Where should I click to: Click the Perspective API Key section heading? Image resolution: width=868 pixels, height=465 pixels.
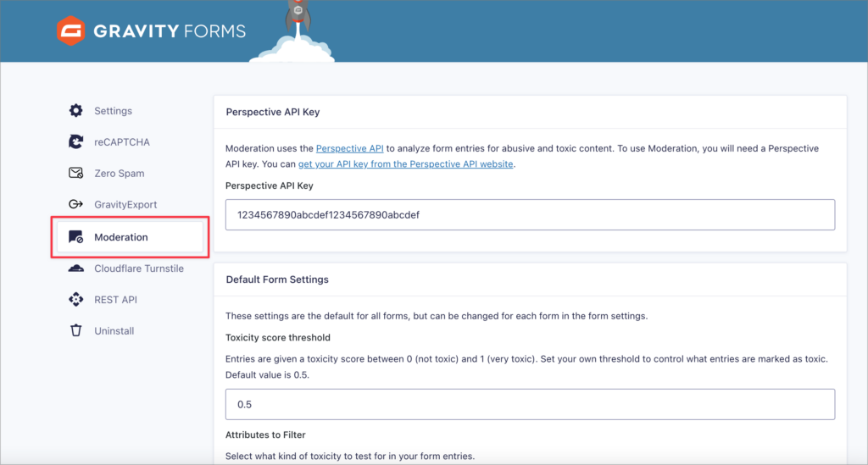[273, 112]
